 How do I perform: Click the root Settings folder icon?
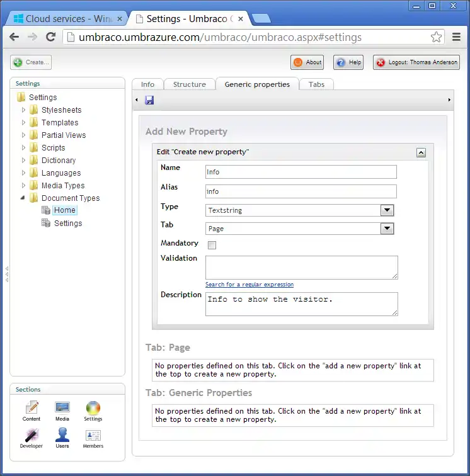pyautogui.click(x=21, y=97)
